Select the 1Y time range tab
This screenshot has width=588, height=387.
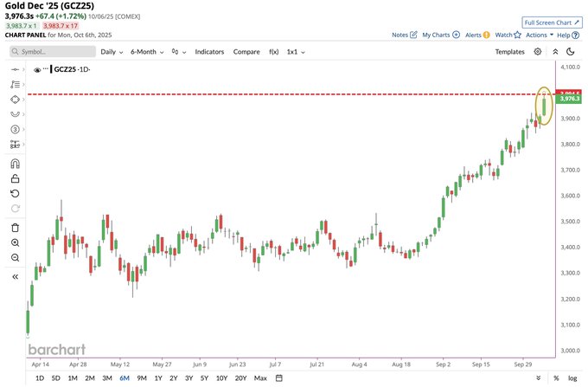158,378
